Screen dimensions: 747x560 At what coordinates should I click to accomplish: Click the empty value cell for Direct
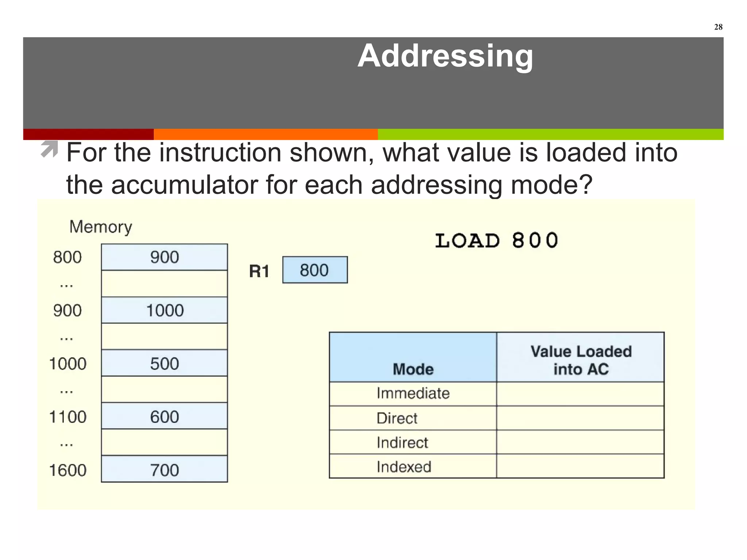click(581, 418)
